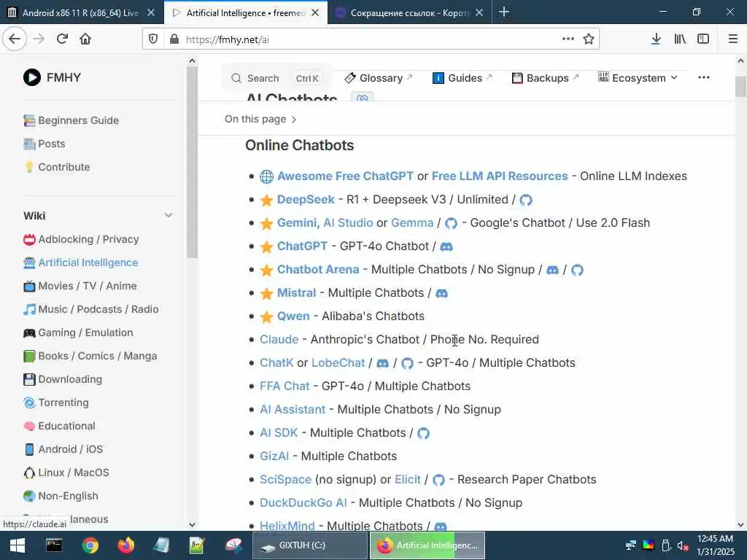Open the browser home page icon

(85, 39)
